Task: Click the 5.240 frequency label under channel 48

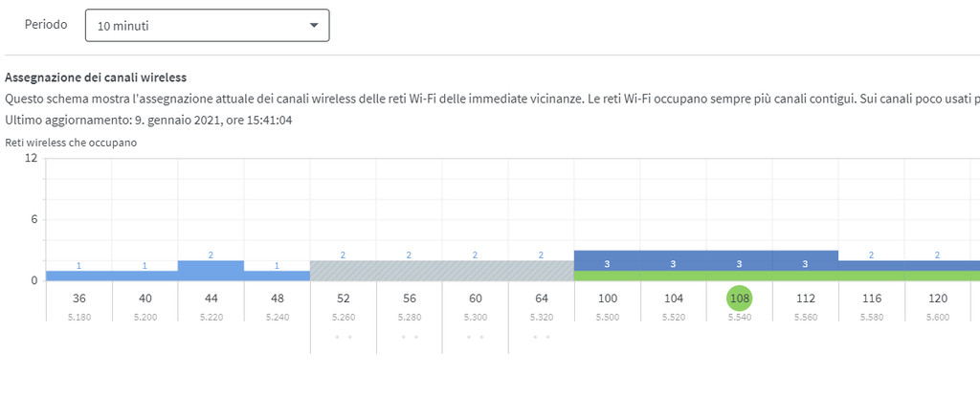Action: click(x=278, y=316)
